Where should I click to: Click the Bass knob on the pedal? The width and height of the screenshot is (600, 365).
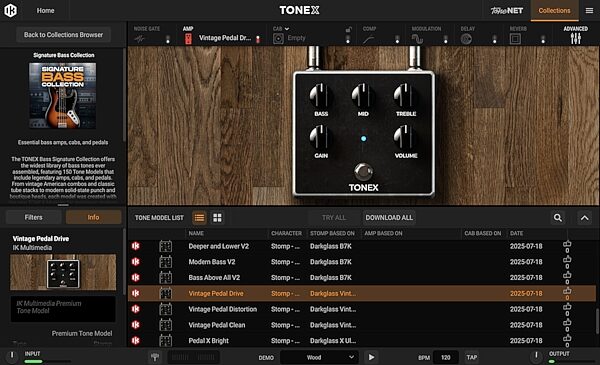pos(321,96)
